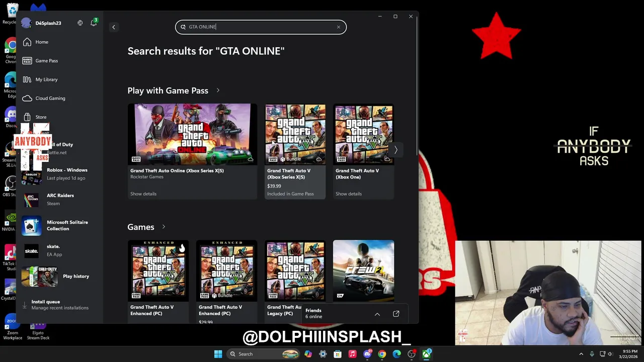Open Grand Theft Auto V Legacy PC cover
The image size is (644, 362).
click(x=295, y=270)
